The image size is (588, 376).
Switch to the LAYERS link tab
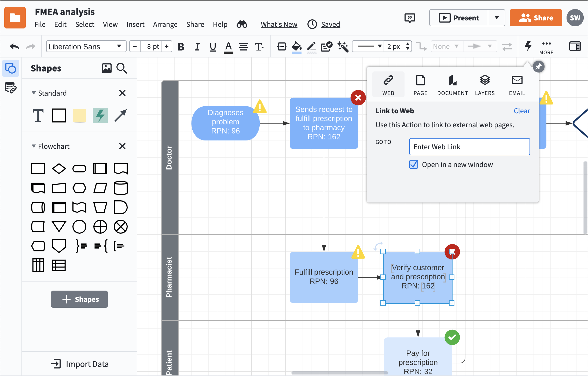(485, 85)
